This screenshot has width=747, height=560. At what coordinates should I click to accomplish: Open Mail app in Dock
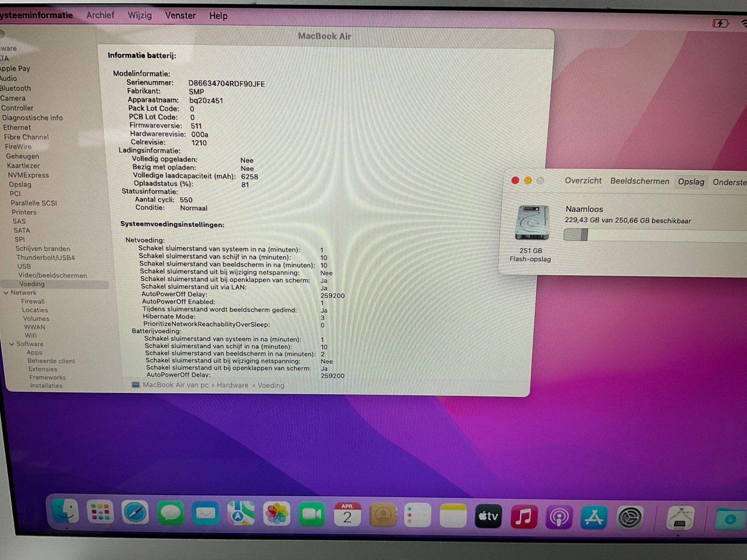point(205,514)
